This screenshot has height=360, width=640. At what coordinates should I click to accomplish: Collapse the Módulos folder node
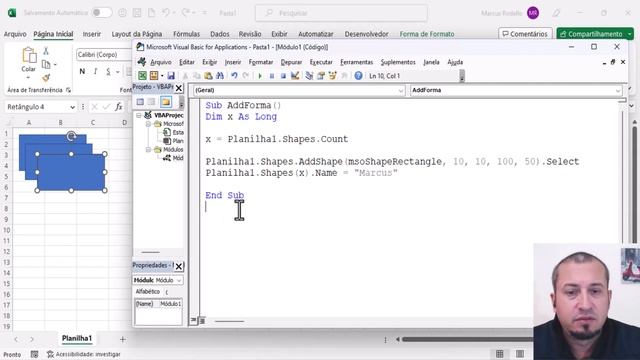coord(148,149)
